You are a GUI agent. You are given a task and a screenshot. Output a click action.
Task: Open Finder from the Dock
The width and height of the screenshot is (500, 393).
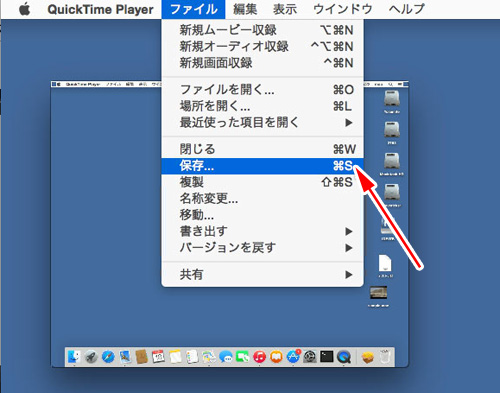point(74,357)
